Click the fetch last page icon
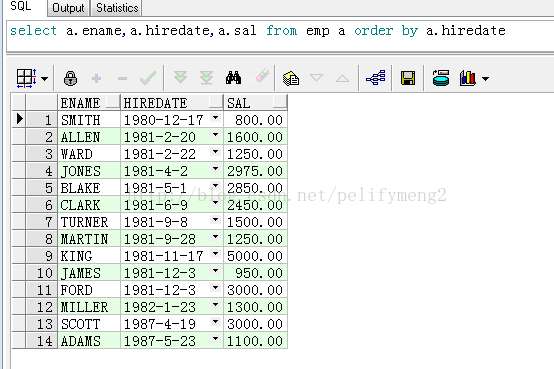554x369 pixels. click(206, 77)
